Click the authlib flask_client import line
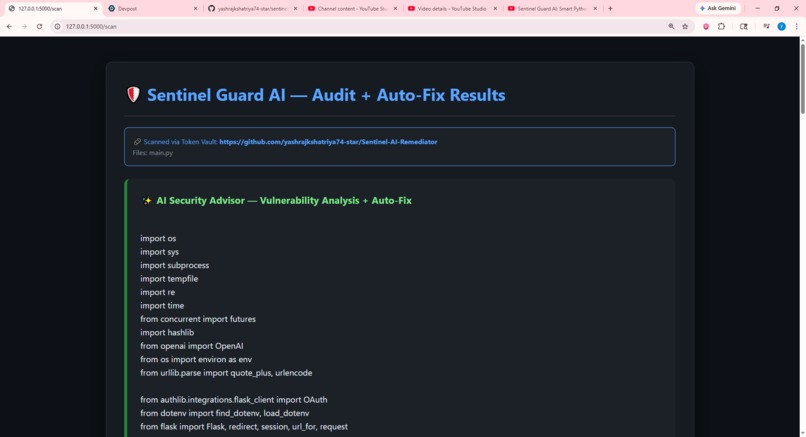The image size is (806, 437). [233, 399]
